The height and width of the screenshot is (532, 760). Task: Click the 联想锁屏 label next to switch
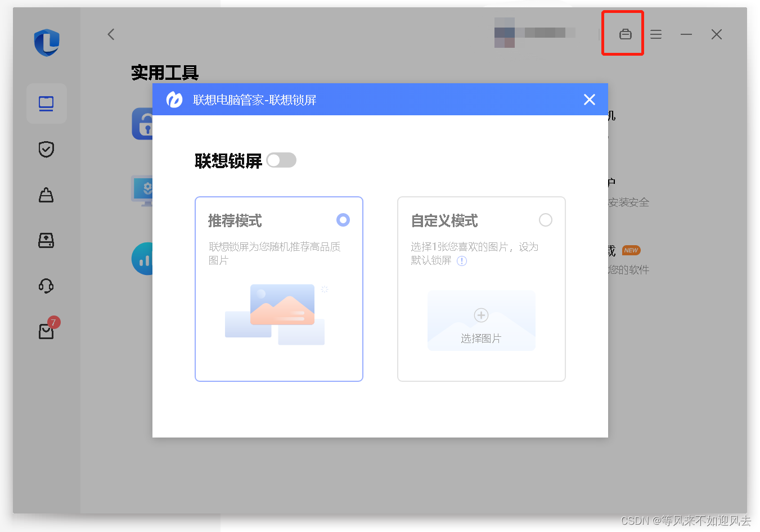coord(228,161)
